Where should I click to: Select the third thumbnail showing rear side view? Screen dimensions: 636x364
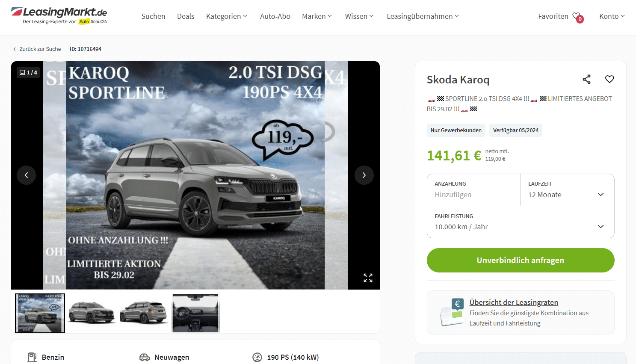coord(143,313)
